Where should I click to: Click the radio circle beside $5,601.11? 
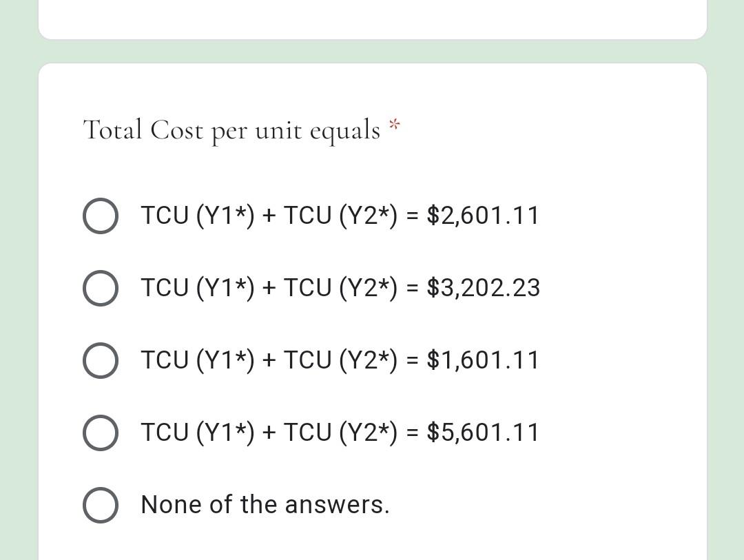coord(100,432)
